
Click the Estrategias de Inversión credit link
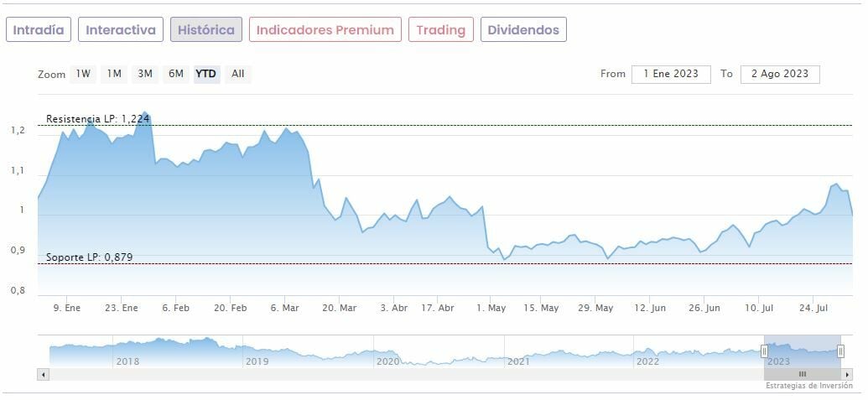tap(808, 386)
